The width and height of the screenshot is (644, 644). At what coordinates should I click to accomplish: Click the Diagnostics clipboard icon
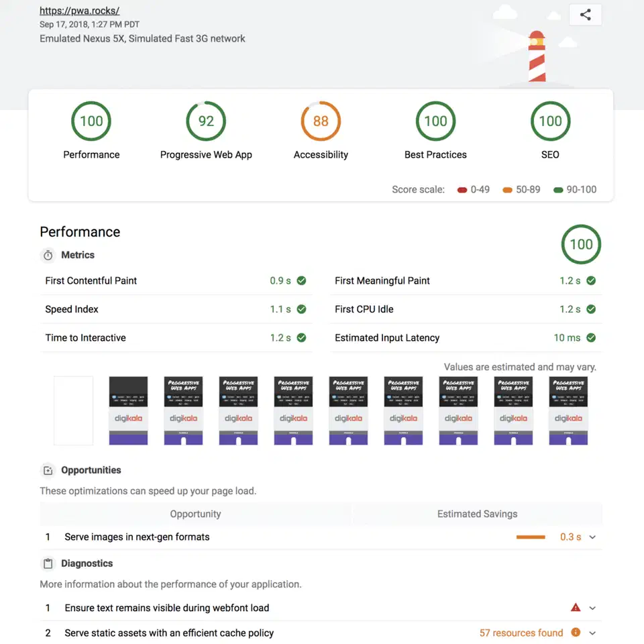click(x=47, y=563)
